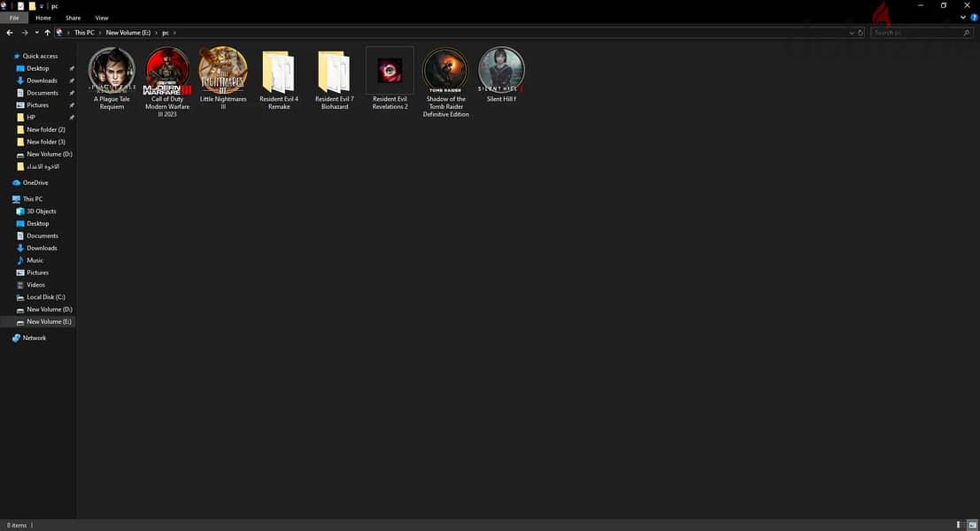Select Quick access in navigation pane

click(x=40, y=57)
